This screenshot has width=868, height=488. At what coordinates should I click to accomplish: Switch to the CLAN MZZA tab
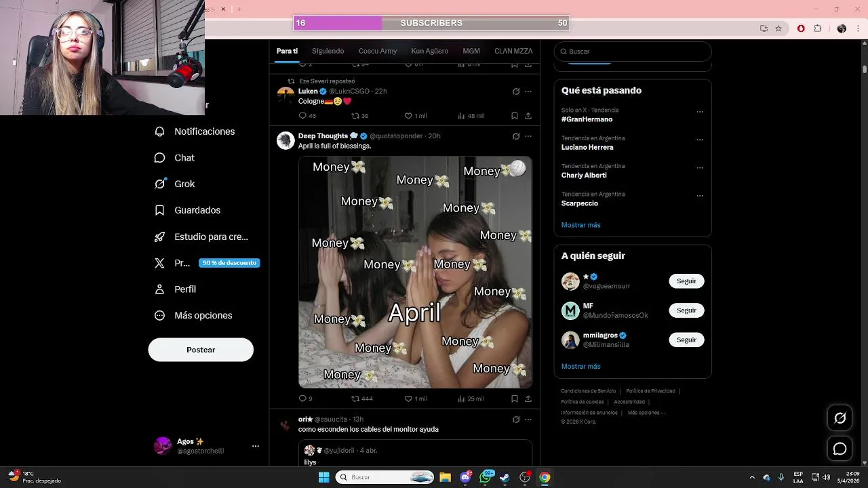[x=513, y=51]
